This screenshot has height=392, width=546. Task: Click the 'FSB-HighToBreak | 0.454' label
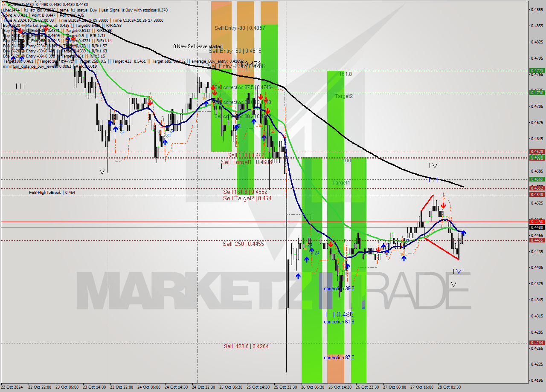[x=52, y=193]
